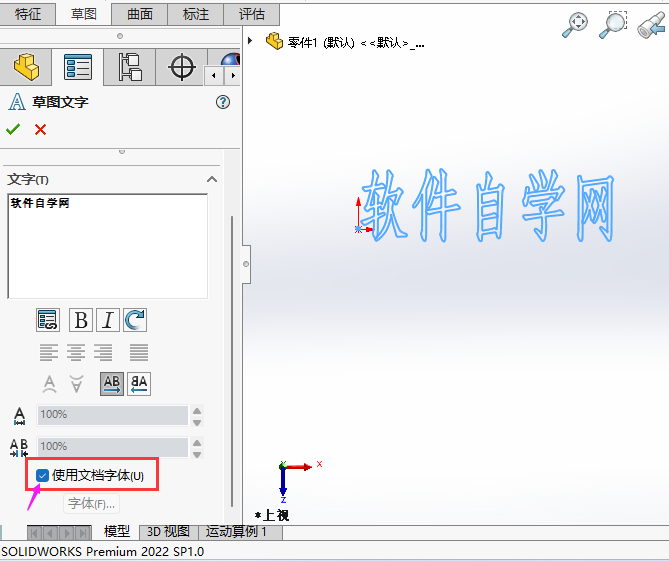Toggle Italic text formatting
The width and height of the screenshot is (669, 561).
pyautogui.click(x=108, y=320)
